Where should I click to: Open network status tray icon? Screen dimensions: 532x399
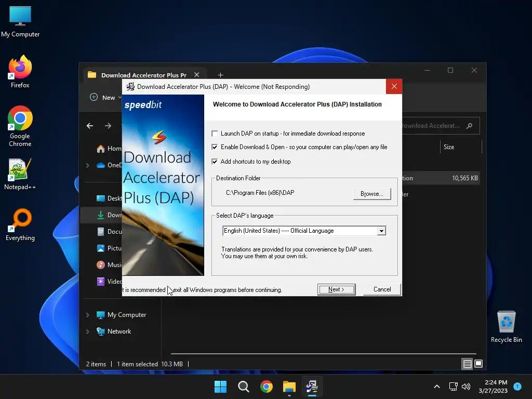pyautogui.click(x=453, y=387)
